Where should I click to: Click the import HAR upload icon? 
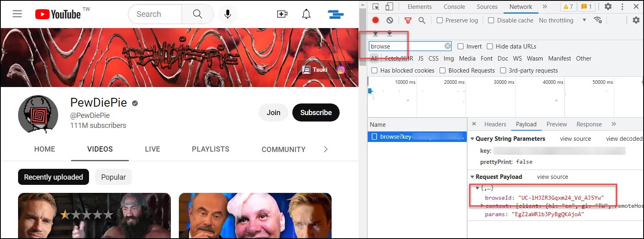click(x=375, y=34)
